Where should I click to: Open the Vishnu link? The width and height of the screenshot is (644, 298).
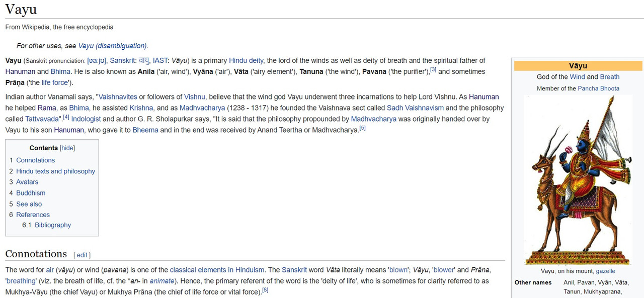194,96
